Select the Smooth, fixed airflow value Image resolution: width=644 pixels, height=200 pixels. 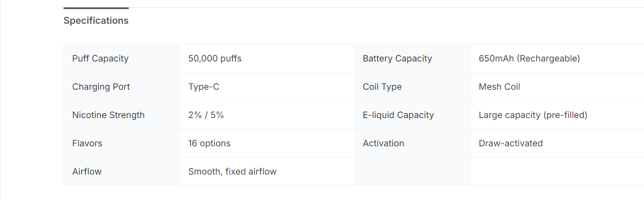point(232,172)
